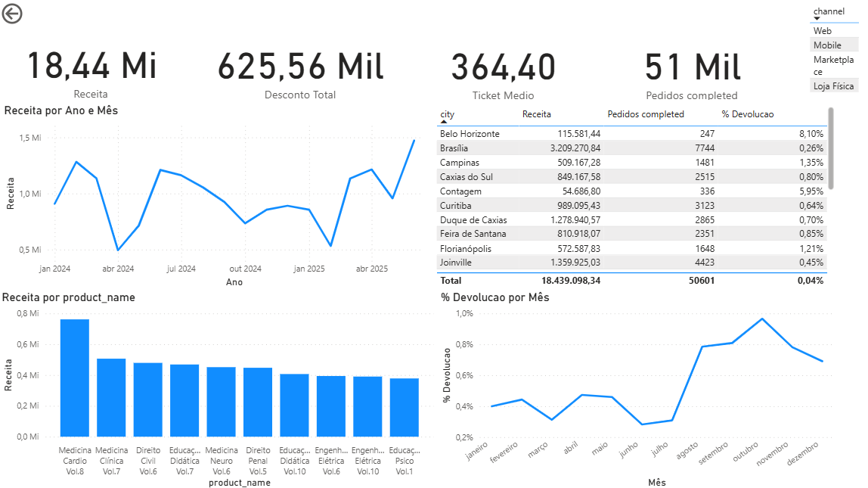This screenshot has height=488, width=868.
Task: Click the 18,44 Mi Receita card
Action: pyautogui.click(x=91, y=68)
